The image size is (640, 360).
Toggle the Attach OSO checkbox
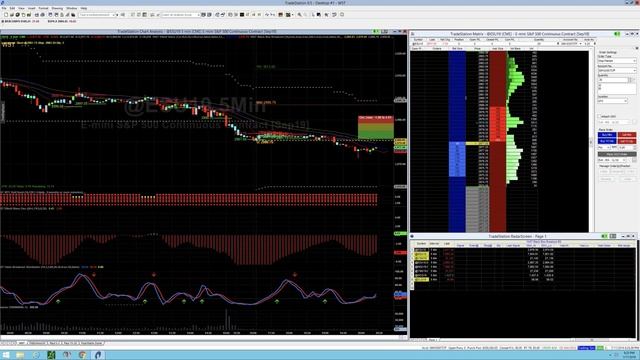tap(600, 116)
